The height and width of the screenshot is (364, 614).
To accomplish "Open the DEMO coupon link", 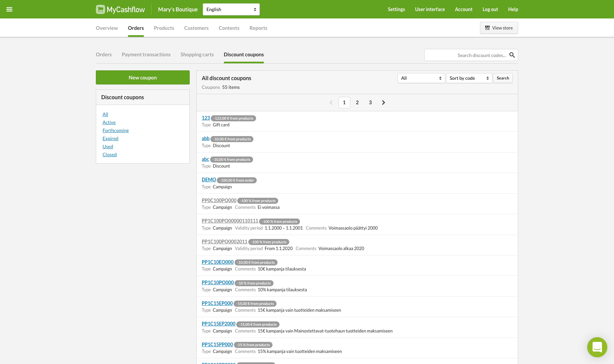I will click(209, 180).
